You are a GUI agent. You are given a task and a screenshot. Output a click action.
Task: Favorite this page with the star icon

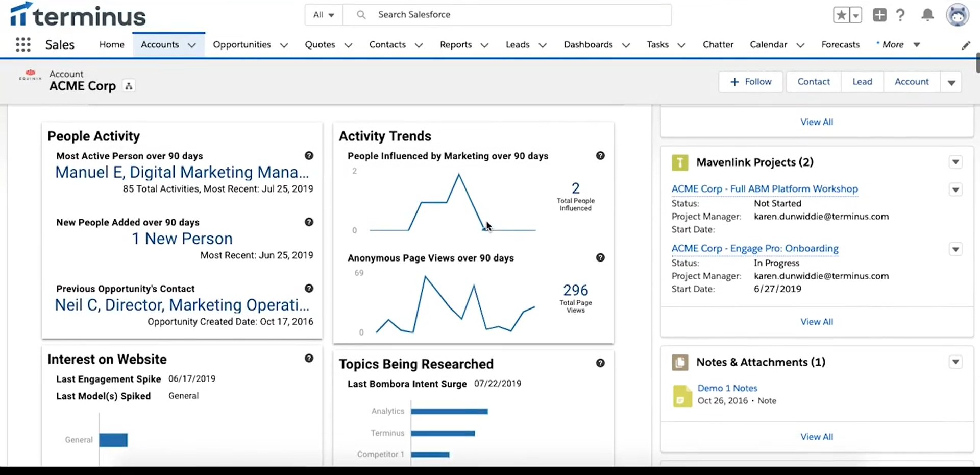click(x=841, y=15)
